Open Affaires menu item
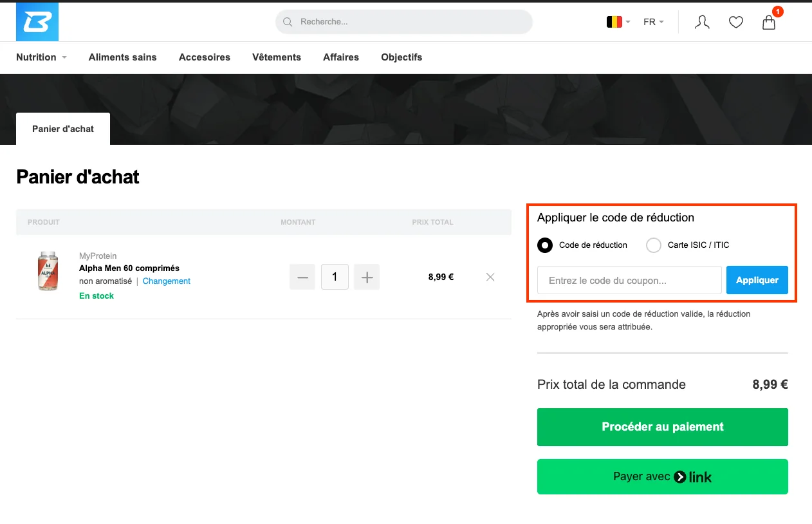812x524 pixels. click(x=341, y=57)
